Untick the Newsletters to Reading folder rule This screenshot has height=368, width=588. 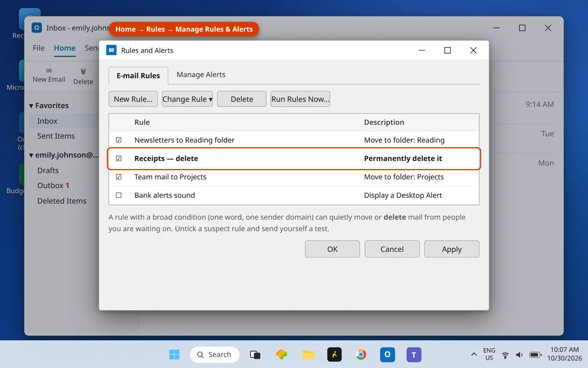pos(118,140)
